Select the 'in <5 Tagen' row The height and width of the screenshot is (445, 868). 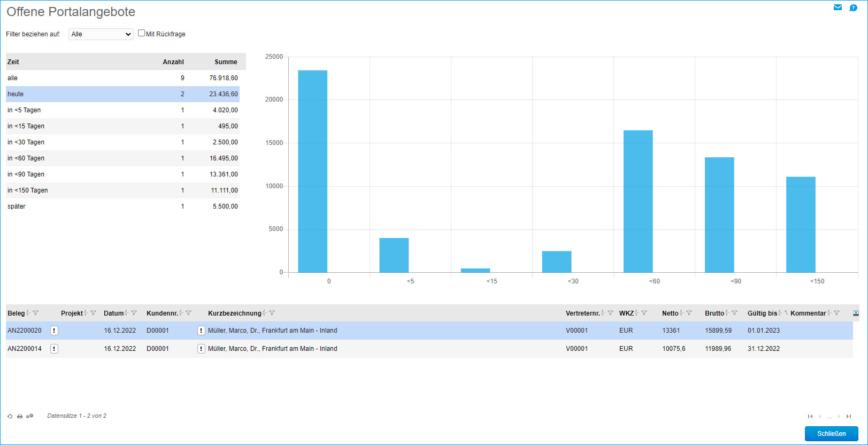pos(122,110)
